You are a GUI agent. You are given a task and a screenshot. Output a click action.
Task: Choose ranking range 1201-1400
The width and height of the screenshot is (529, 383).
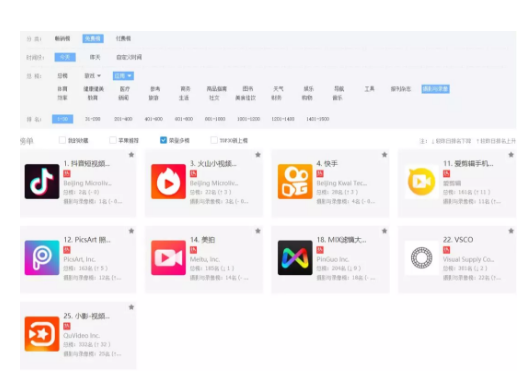point(283,119)
